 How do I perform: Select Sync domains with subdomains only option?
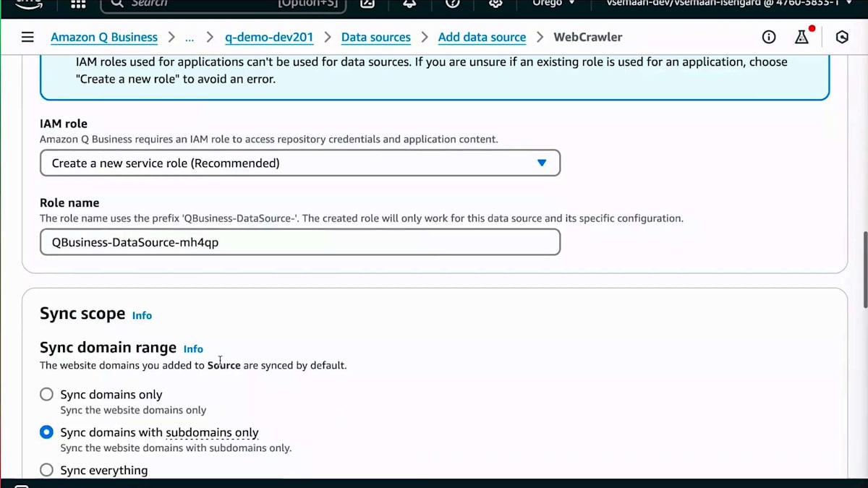[x=46, y=432]
